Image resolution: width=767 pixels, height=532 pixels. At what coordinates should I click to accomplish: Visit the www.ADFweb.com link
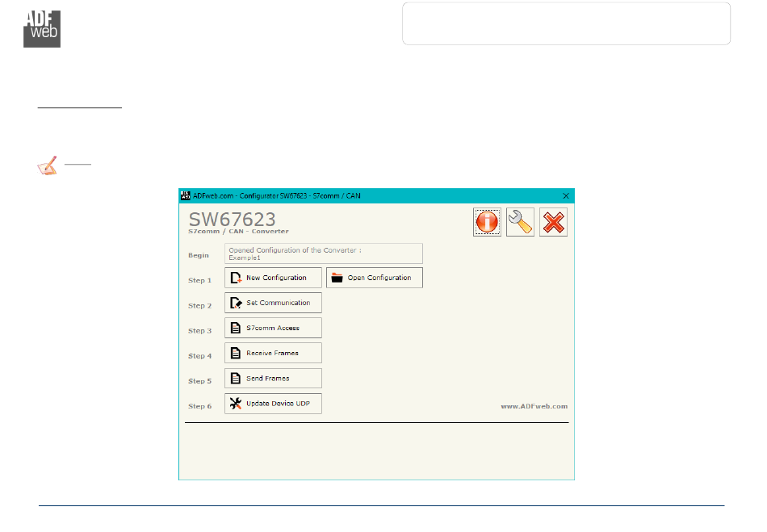tap(534, 406)
